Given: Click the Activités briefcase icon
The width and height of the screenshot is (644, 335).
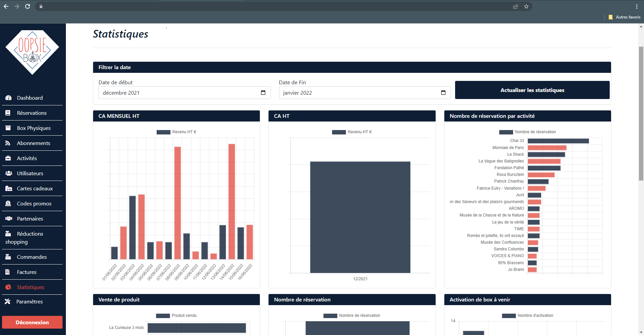Looking at the screenshot, I should click(x=8, y=158).
